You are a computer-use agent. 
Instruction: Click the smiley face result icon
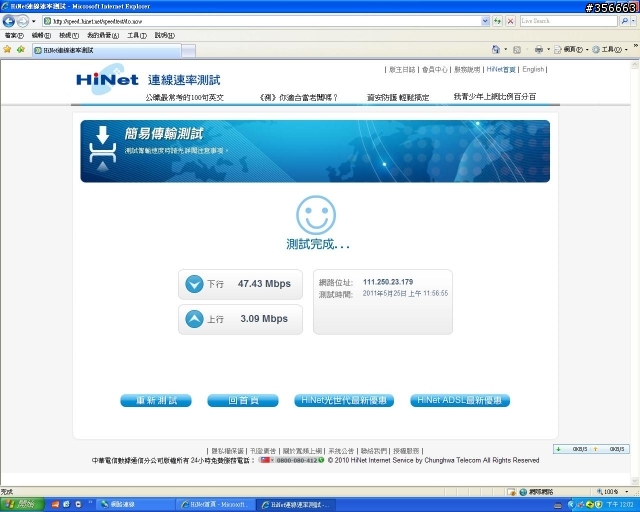(316, 215)
